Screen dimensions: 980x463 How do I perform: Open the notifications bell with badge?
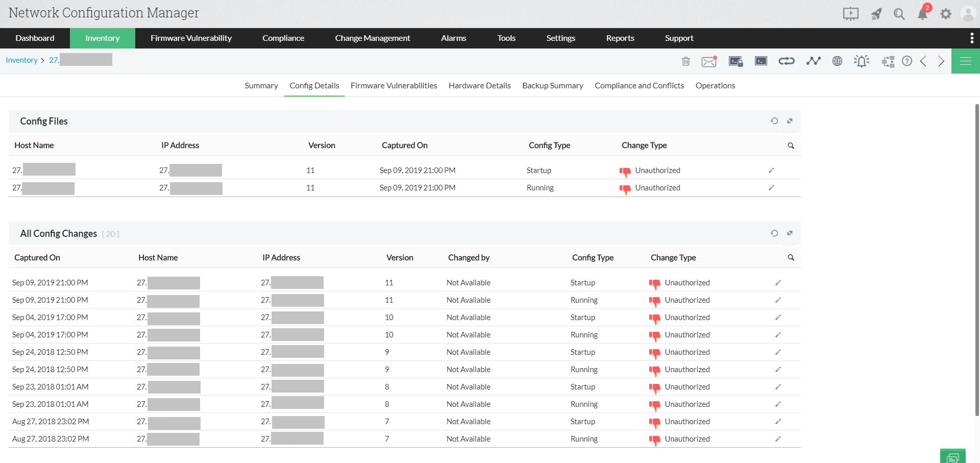point(923,14)
